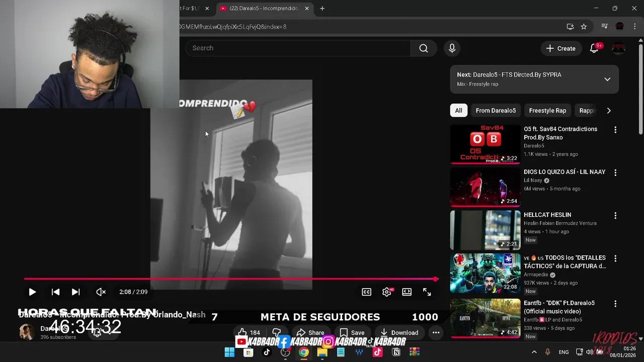The image size is (644, 362).
Task: Click the taskbar microphone indicator
Action: click(x=547, y=352)
